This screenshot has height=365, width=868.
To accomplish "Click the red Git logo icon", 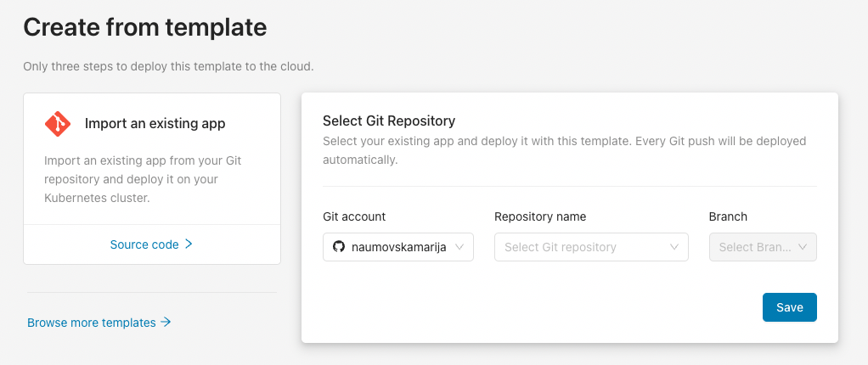I will pos(58,123).
